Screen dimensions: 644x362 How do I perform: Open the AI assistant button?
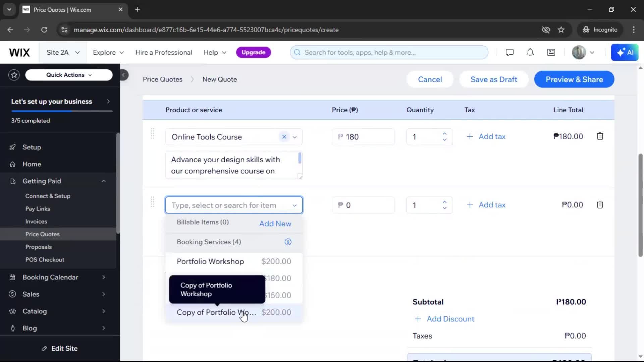625,52
